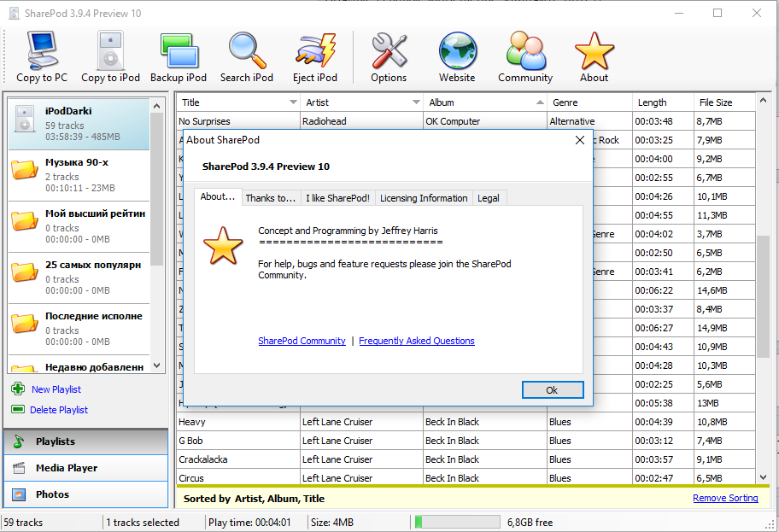Click the Remove Sorting link
Image resolution: width=779 pixels, height=532 pixels.
click(x=724, y=498)
